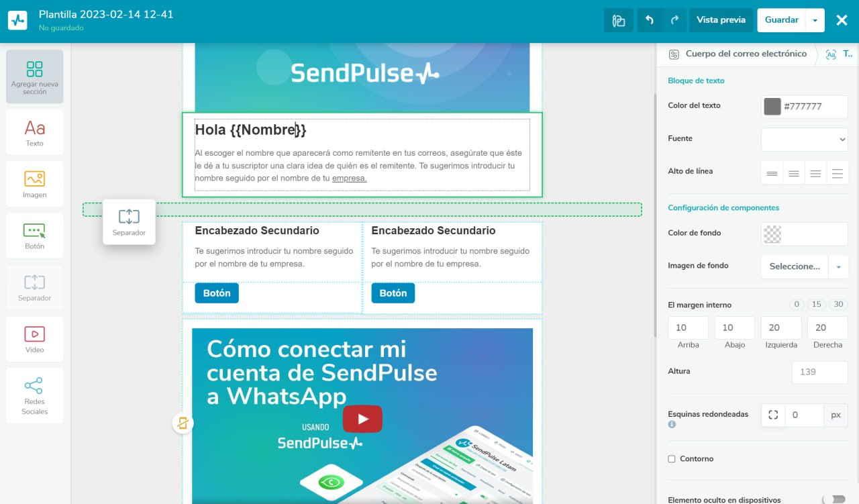Select the Separador element in the sidebar
This screenshot has width=859, height=504.
tap(34, 287)
